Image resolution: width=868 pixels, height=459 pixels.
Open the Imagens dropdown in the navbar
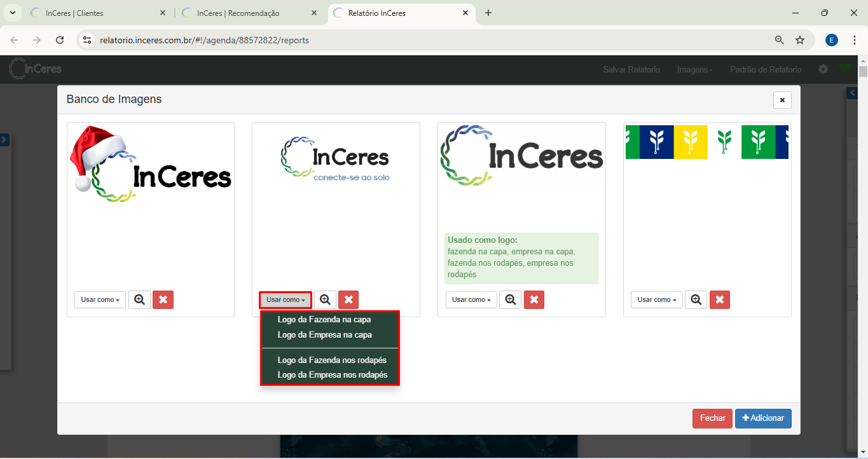[694, 69]
